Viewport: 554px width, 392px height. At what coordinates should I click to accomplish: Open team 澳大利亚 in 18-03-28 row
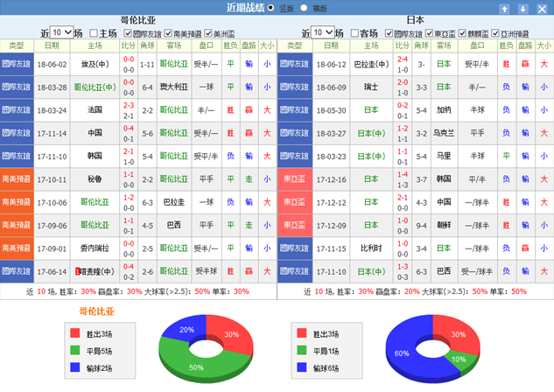pos(174,87)
